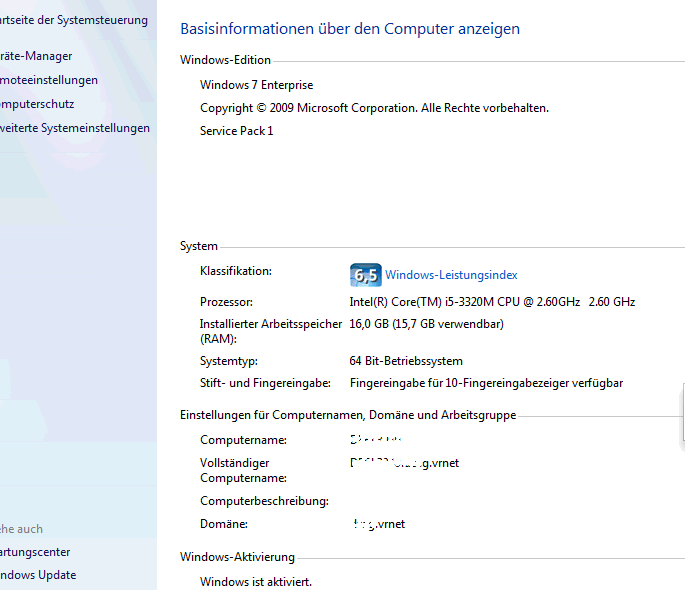The image size is (685, 590).
Task: Click the Fingereingabe pen and touch value
Action: (x=486, y=383)
